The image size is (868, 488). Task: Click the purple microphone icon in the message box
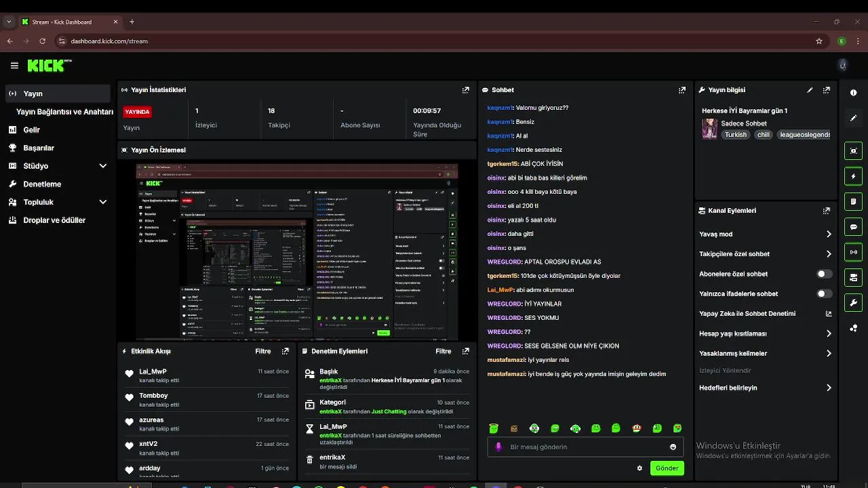498,447
